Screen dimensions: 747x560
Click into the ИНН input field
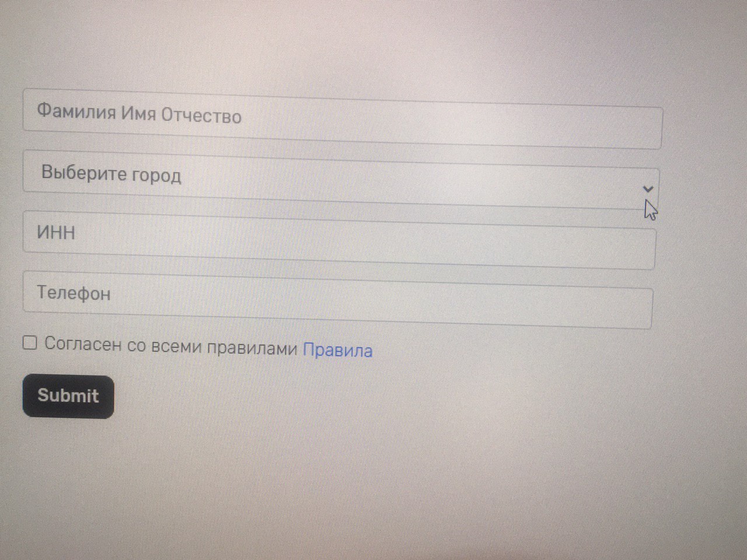(x=339, y=240)
